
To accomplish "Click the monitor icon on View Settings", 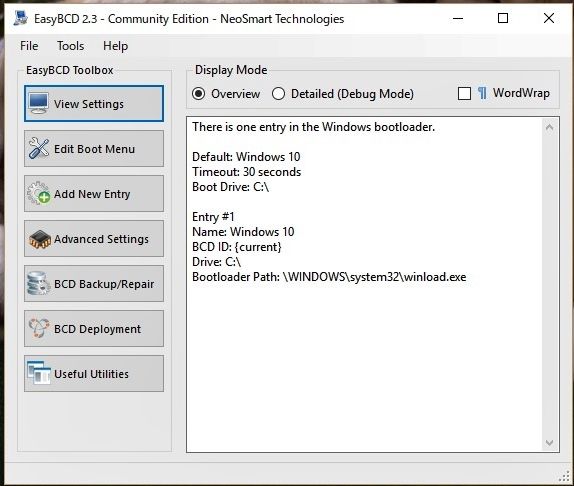I will pos(38,104).
